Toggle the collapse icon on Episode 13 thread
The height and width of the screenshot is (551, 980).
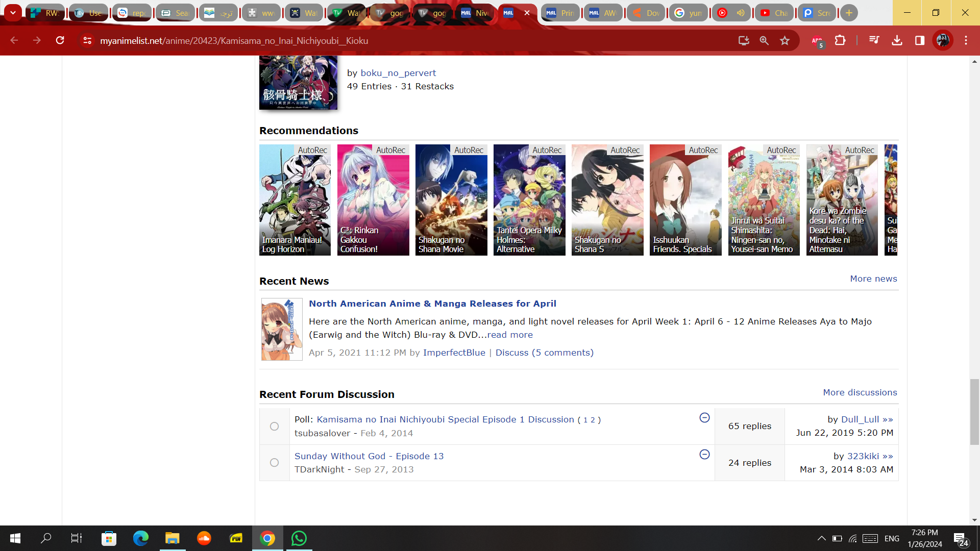click(704, 455)
